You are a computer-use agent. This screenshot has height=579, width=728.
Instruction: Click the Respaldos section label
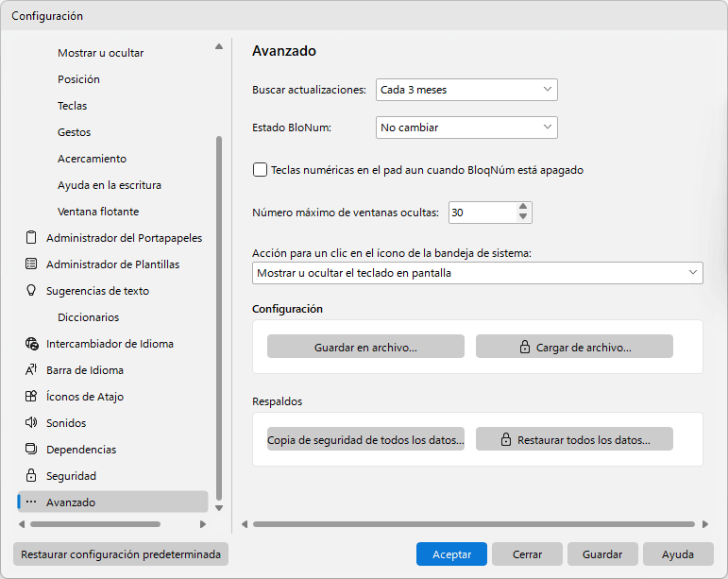[x=278, y=401]
